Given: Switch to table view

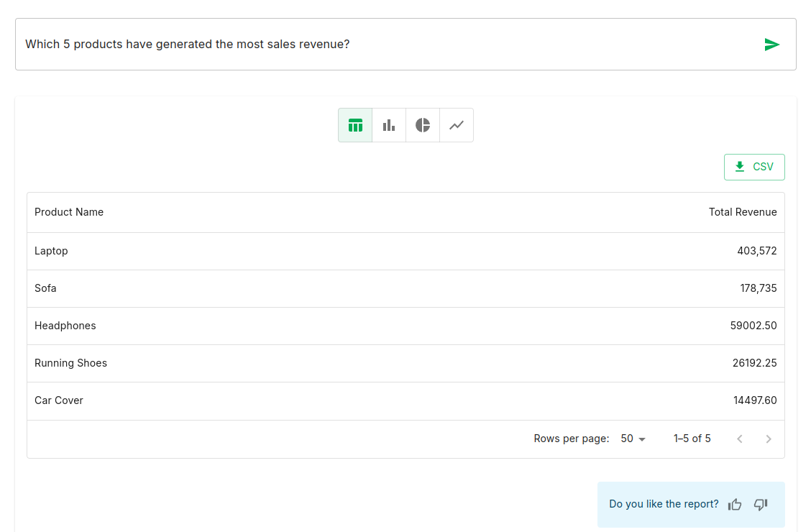Looking at the screenshot, I should coord(355,125).
